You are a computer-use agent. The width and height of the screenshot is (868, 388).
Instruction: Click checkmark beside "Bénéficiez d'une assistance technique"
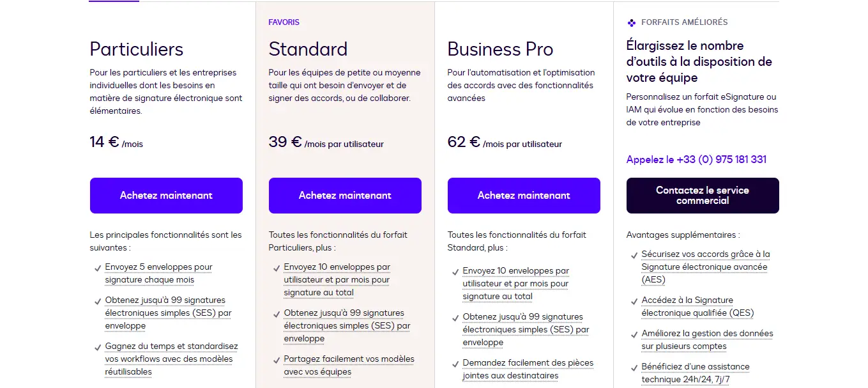click(x=634, y=366)
